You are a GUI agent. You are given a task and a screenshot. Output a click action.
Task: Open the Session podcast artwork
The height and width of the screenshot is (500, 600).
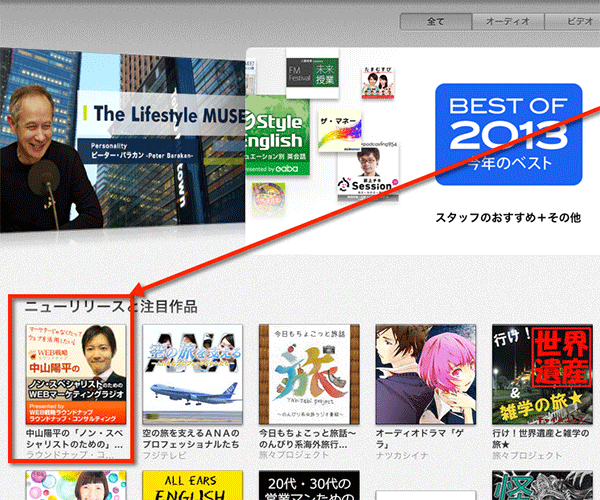click(x=368, y=171)
